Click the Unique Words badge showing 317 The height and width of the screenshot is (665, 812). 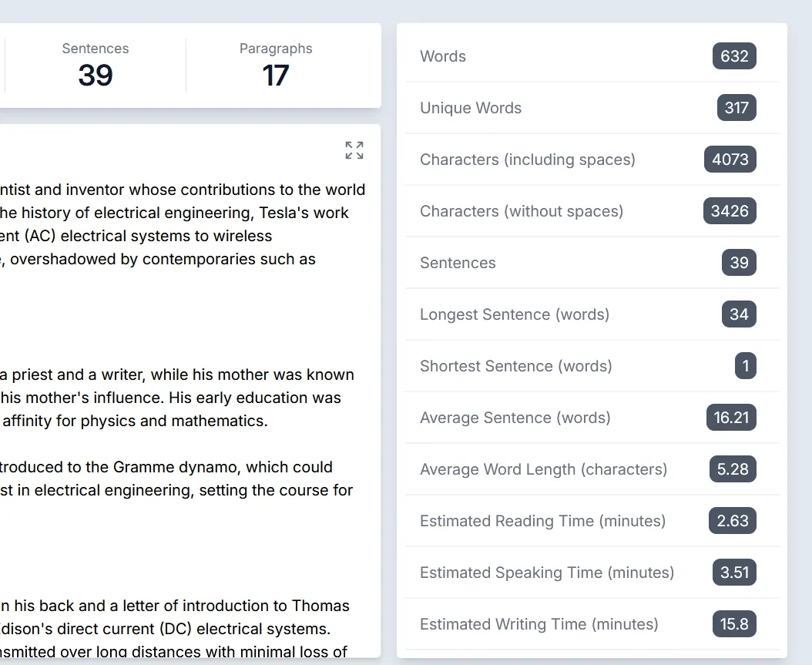click(737, 108)
